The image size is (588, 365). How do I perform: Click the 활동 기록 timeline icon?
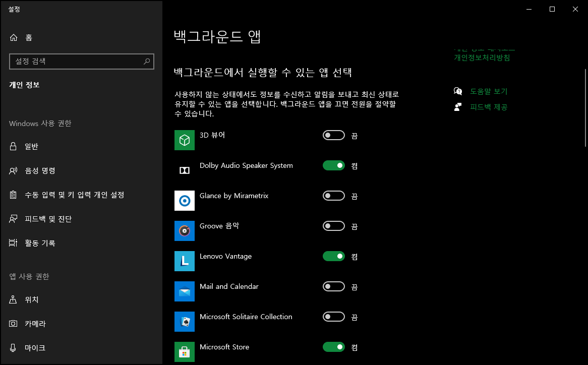(13, 243)
